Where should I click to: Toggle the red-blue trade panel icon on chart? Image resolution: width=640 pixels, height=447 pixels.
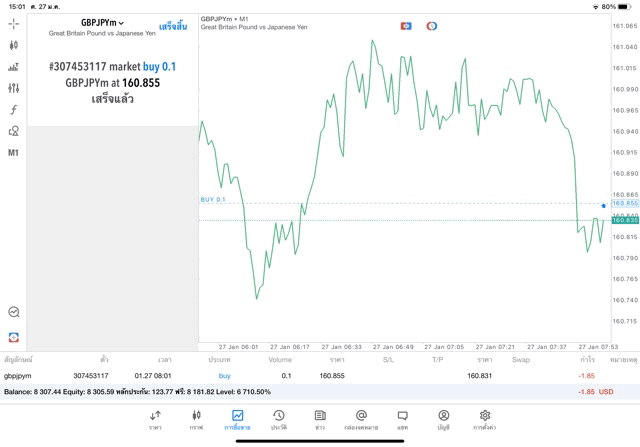[x=406, y=26]
